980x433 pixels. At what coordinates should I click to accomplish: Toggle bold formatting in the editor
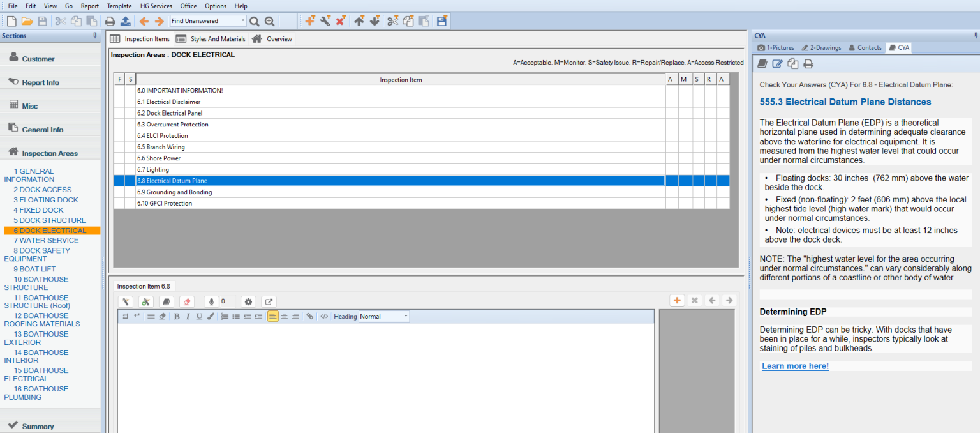(177, 316)
